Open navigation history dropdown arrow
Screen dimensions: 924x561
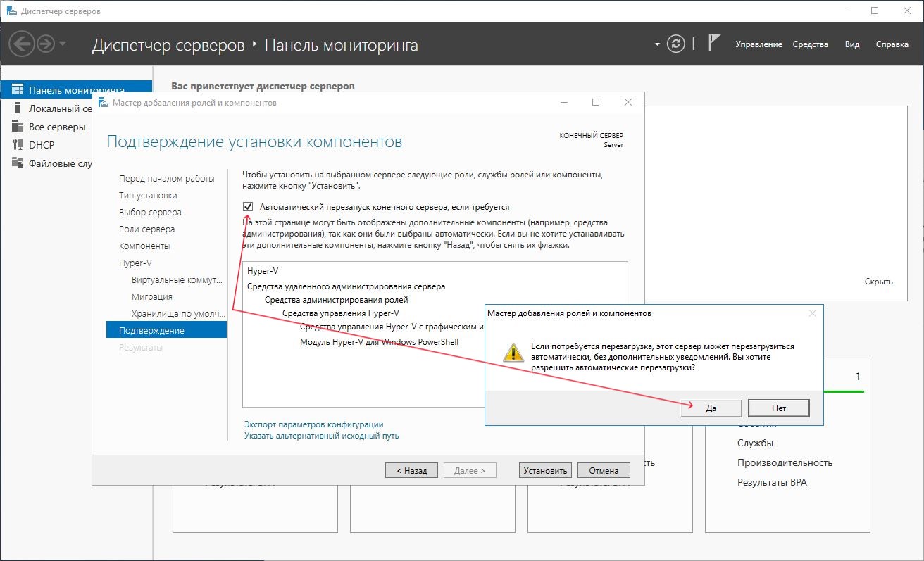pyautogui.click(x=63, y=44)
